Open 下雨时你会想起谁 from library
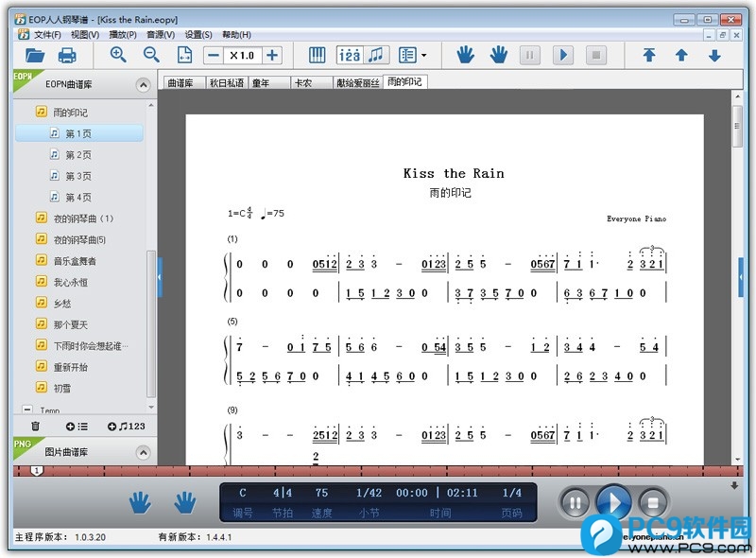 tap(91, 346)
